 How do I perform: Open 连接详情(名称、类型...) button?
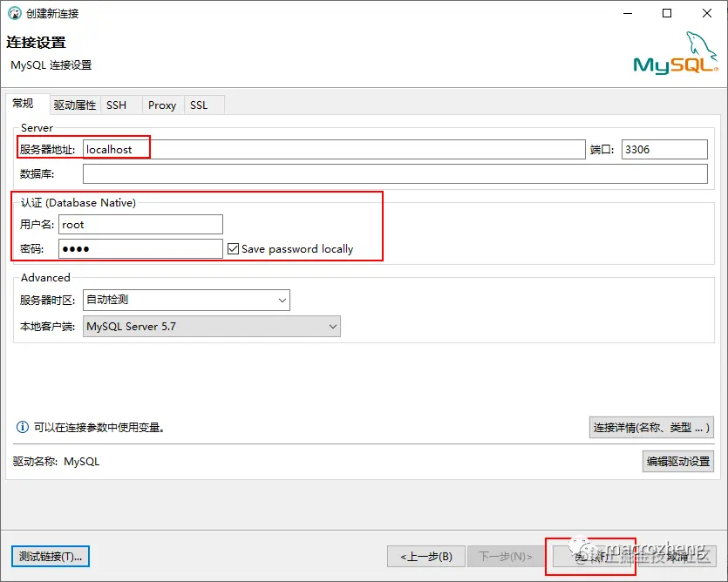click(x=651, y=428)
